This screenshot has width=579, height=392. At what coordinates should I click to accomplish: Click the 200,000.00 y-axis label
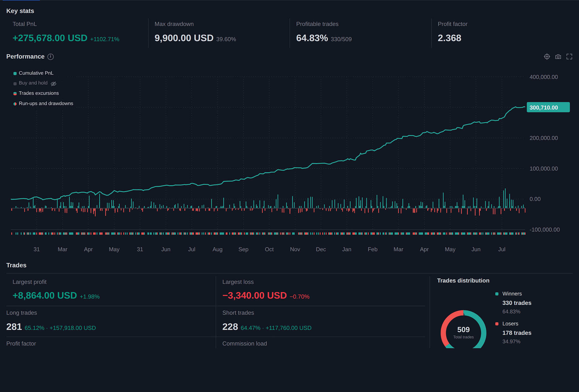[544, 138]
